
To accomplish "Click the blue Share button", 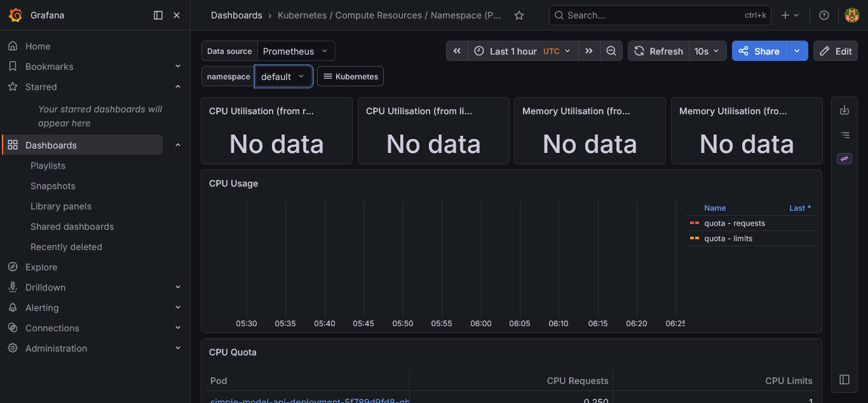I will click(x=759, y=51).
